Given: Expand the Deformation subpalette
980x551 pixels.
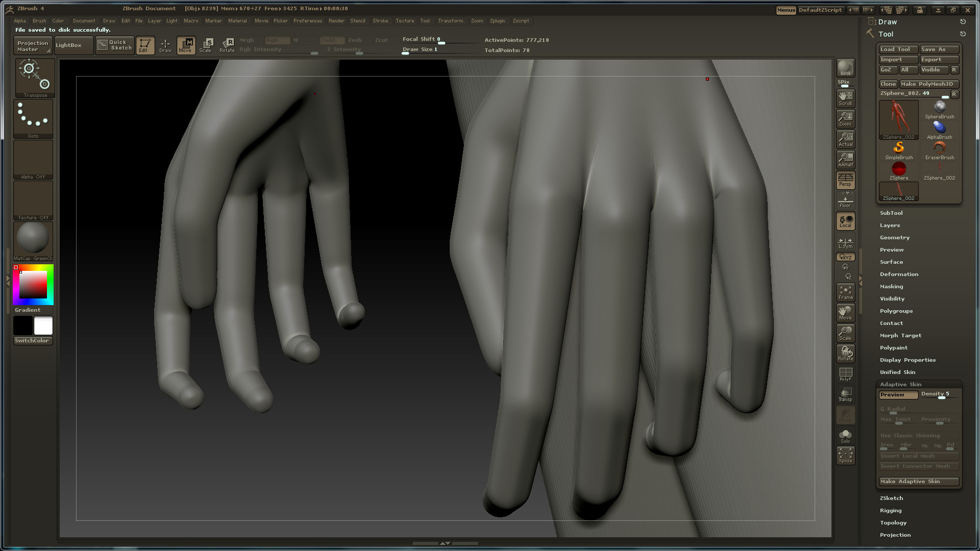Looking at the screenshot, I should coord(899,274).
